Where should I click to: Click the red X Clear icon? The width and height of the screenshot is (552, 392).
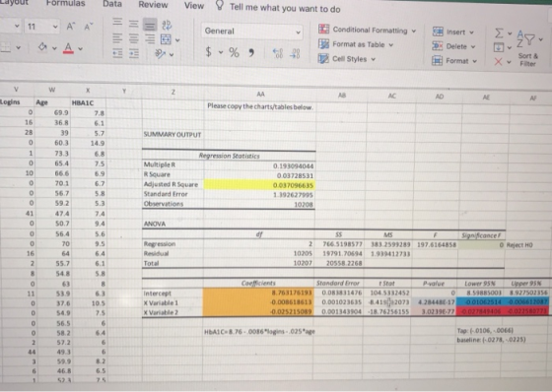(498, 62)
